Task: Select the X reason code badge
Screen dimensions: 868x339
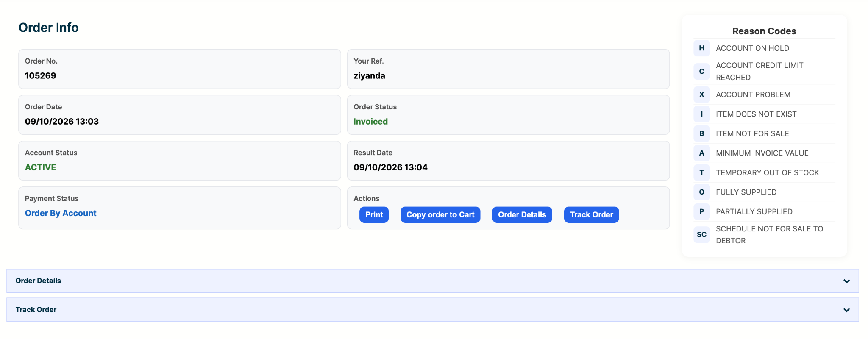Action: pyautogui.click(x=701, y=94)
